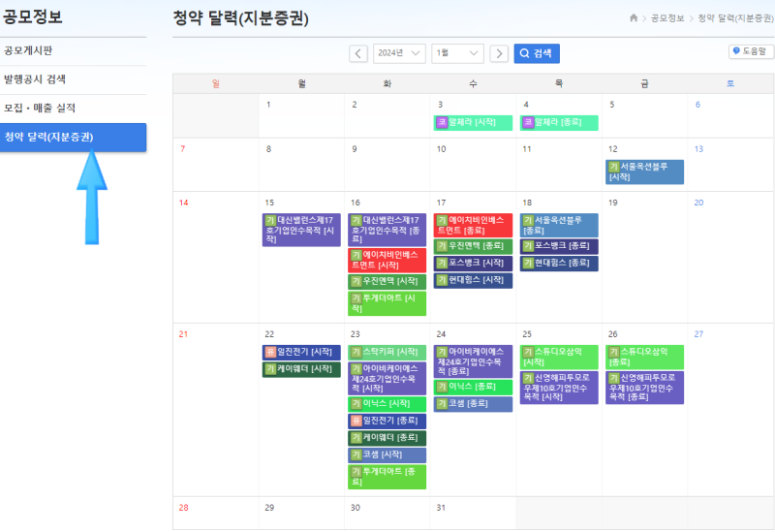
Task: Open 현대힘스 [종료] event
Action: 559,264
